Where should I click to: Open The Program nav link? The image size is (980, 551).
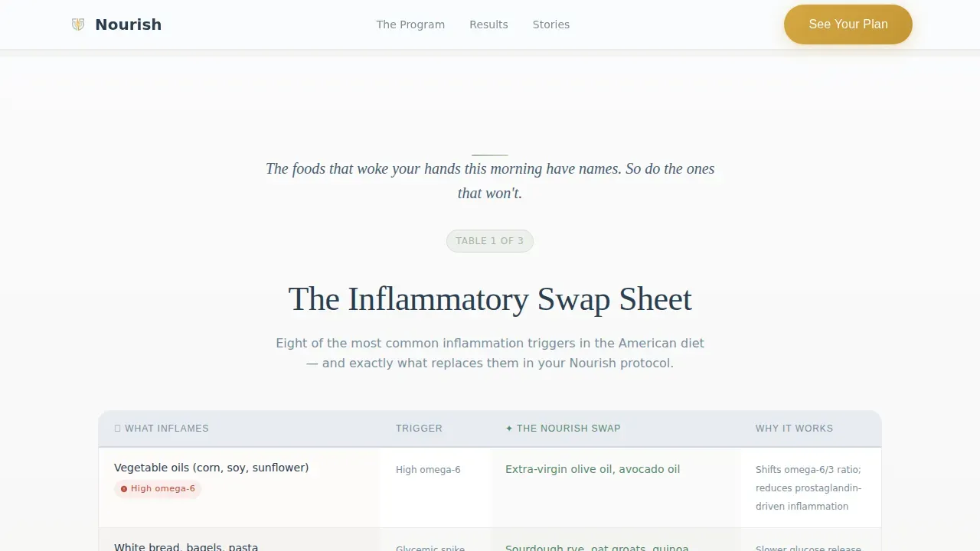point(410,24)
